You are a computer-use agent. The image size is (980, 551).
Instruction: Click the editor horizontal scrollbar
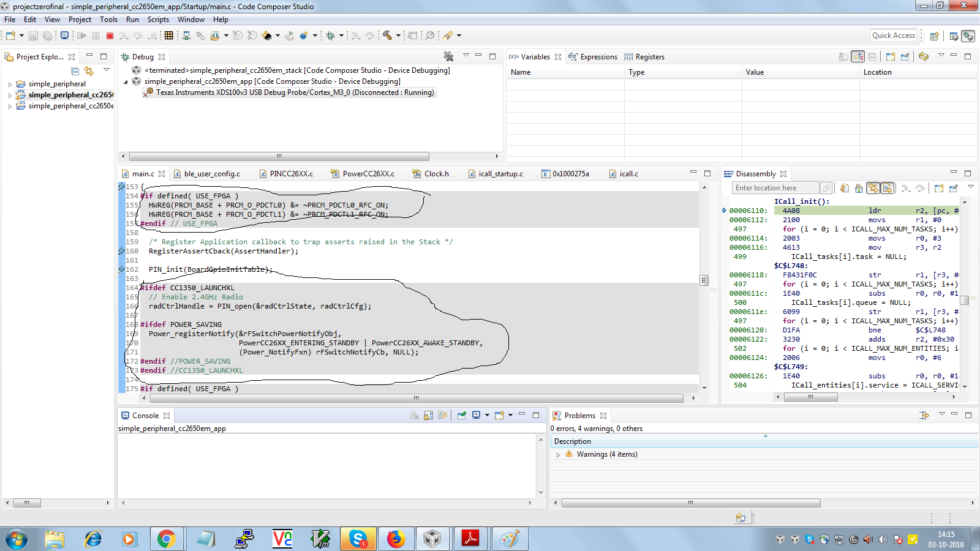pos(417,398)
